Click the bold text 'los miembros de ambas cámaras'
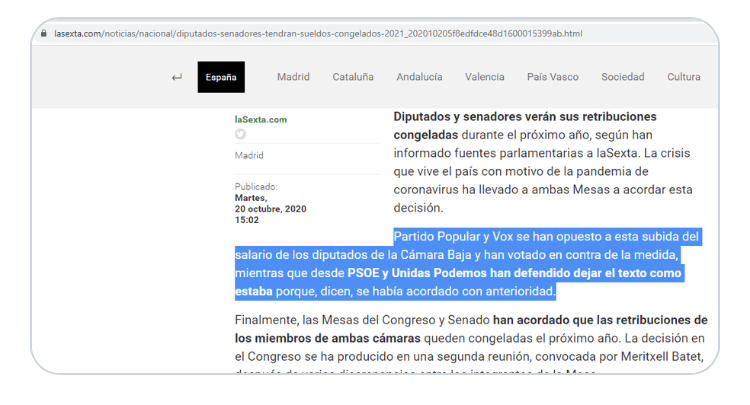750x405 pixels. (327, 339)
